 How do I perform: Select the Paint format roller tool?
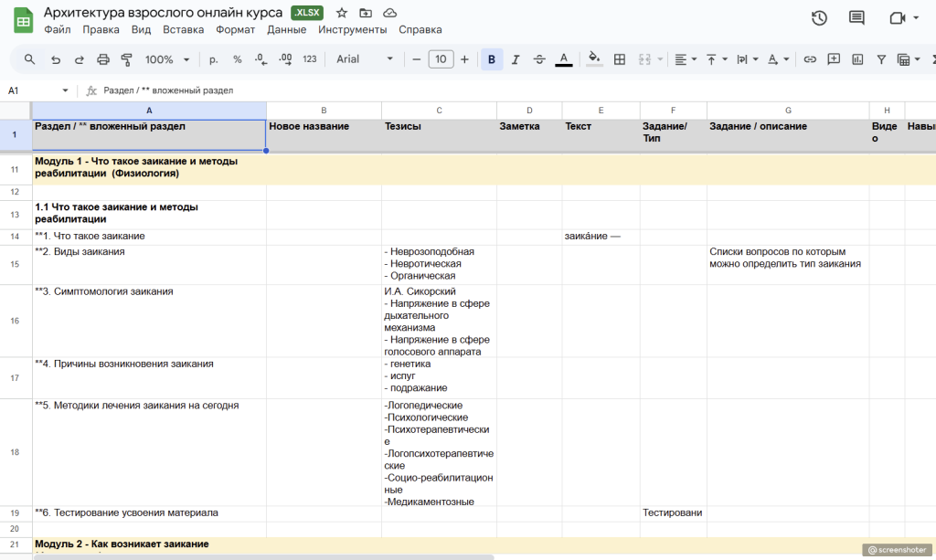pyautogui.click(x=127, y=59)
